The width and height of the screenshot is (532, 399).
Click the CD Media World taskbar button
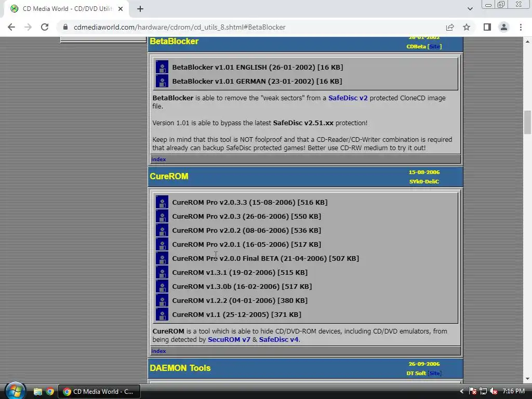(99, 392)
